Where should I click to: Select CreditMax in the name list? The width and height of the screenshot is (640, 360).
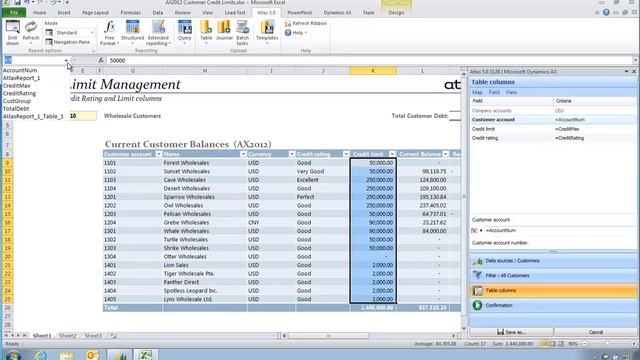17,86
